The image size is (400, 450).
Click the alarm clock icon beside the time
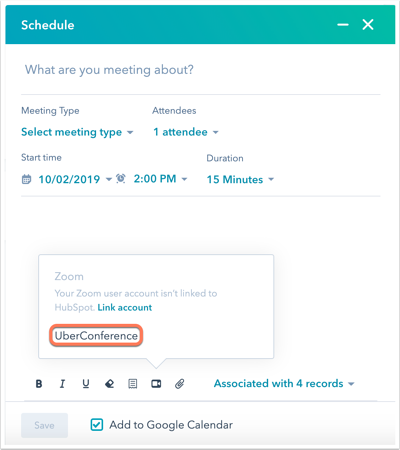[x=121, y=179]
